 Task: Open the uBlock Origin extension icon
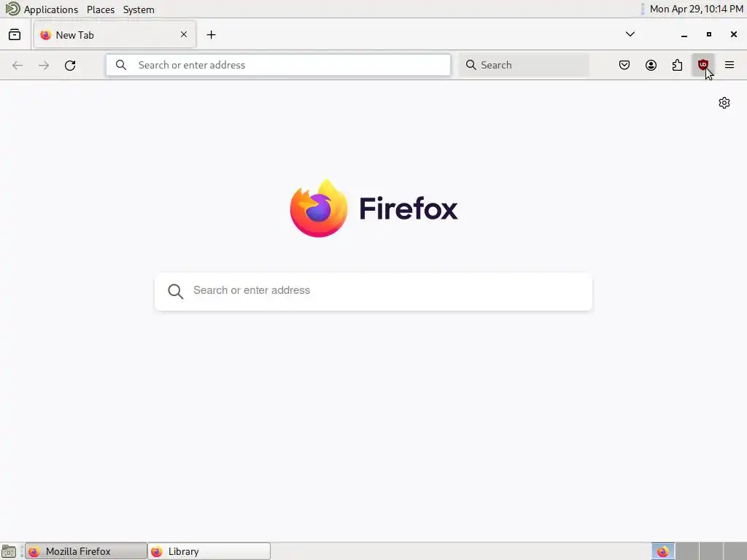703,65
